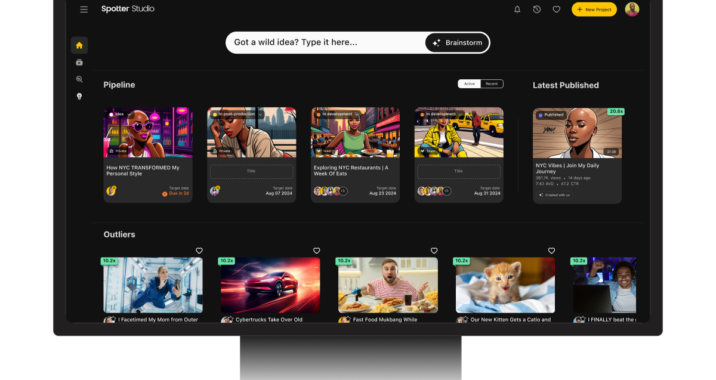Open How NYC TRANSFORMED My Personal Style title
716x380 pixels.
[143, 171]
